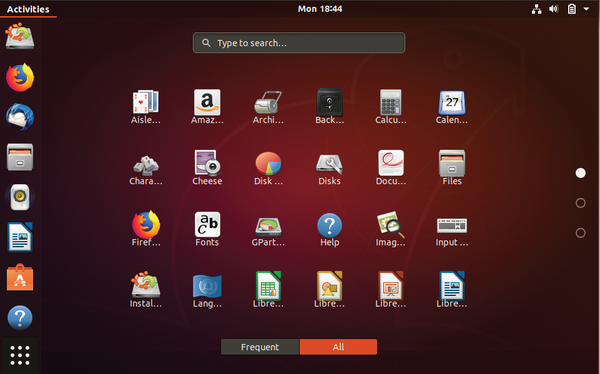
Task: Launch LibreOffice Calc spreadsheet icon
Action: pos(268,286)
